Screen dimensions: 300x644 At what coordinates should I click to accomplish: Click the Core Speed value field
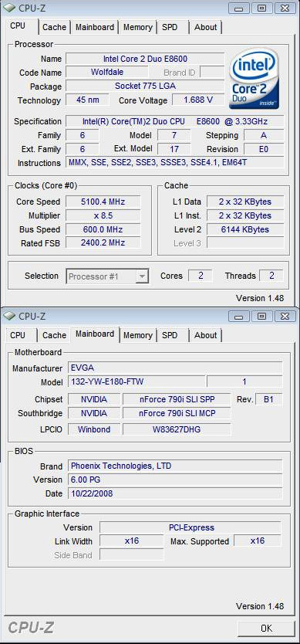(x=103, y=202)
